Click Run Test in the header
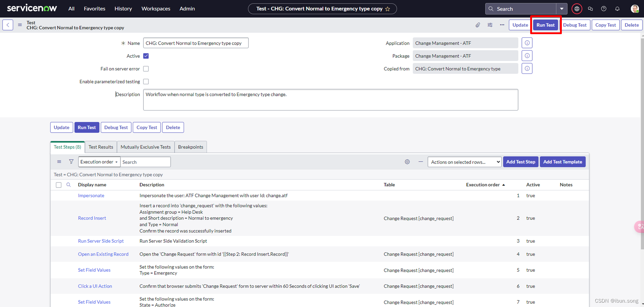644x307 pixels. point(545,25)
